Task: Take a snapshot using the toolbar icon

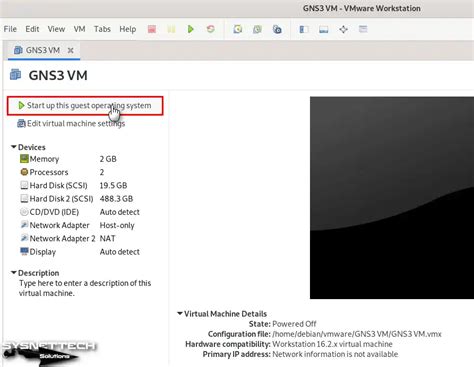Action: pos(238,29)
